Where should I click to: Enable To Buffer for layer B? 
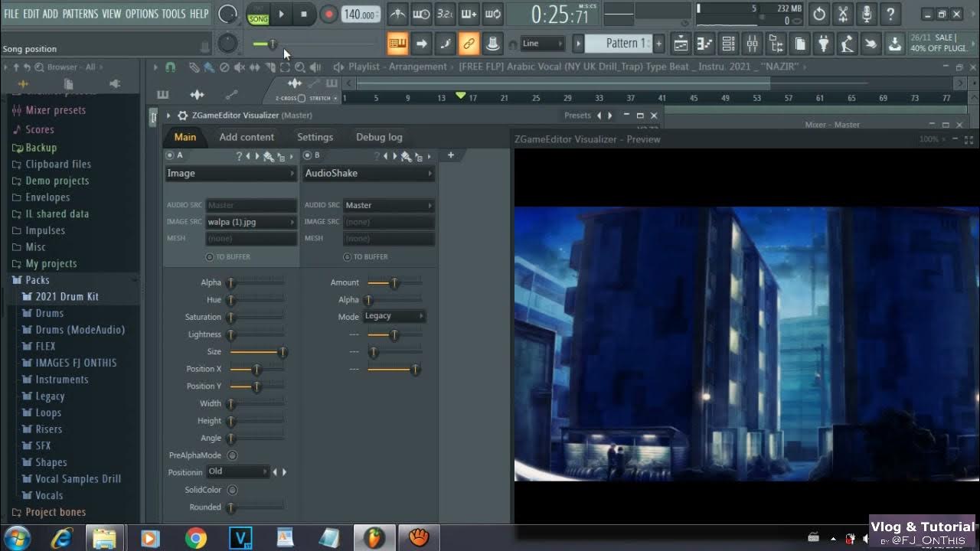click(348, 257)
